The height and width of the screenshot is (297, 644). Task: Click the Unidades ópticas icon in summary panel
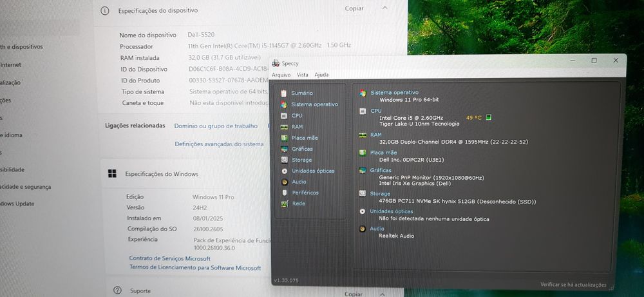point(362,211)
